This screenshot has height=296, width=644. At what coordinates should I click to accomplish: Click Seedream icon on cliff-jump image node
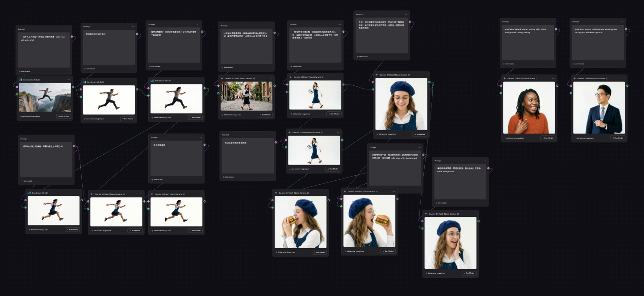pyautogui.click(x=21, y=80)
